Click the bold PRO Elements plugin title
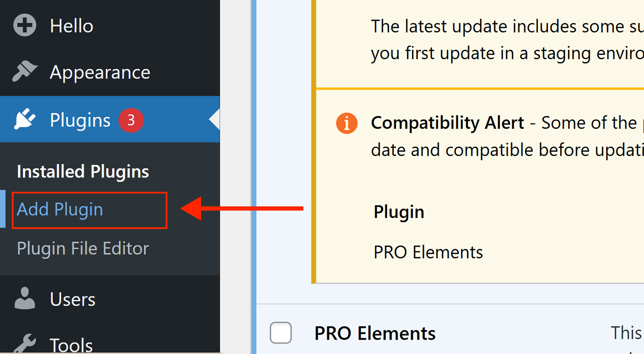Viewport: 644px width, 354px height. pos(375,333)
